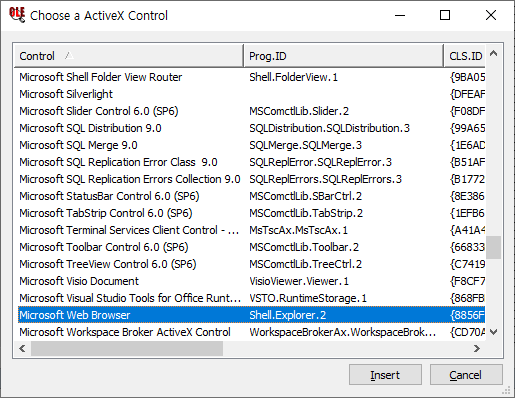Viewport: 515px width, 398px height.
Task: Select Microsoft Slider Control 6.0 (SP6)
Action: click(252, 111)
